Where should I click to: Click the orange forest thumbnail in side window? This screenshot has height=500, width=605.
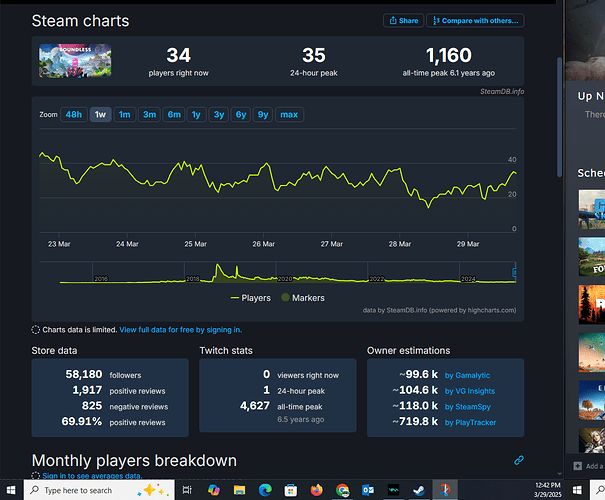click(592, 304)
